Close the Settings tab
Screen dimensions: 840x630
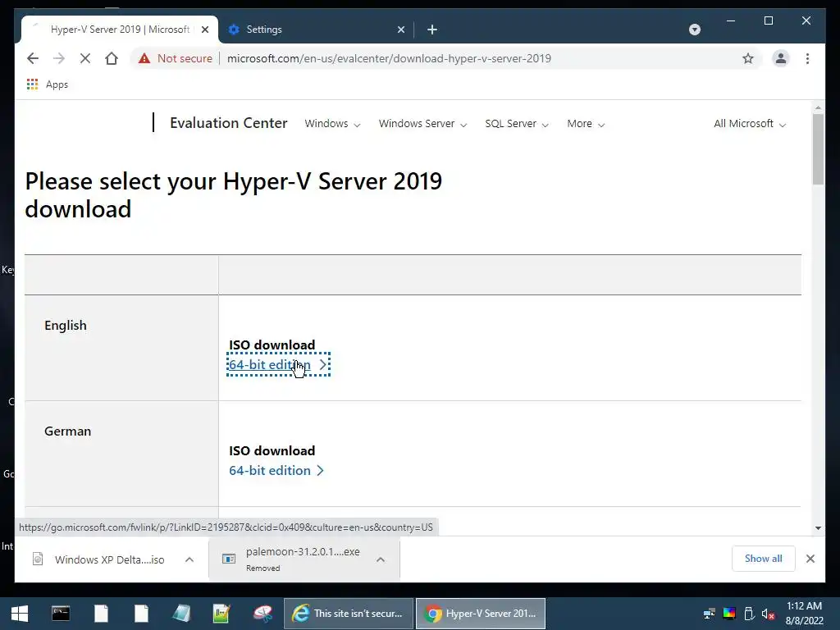(400, 30)
